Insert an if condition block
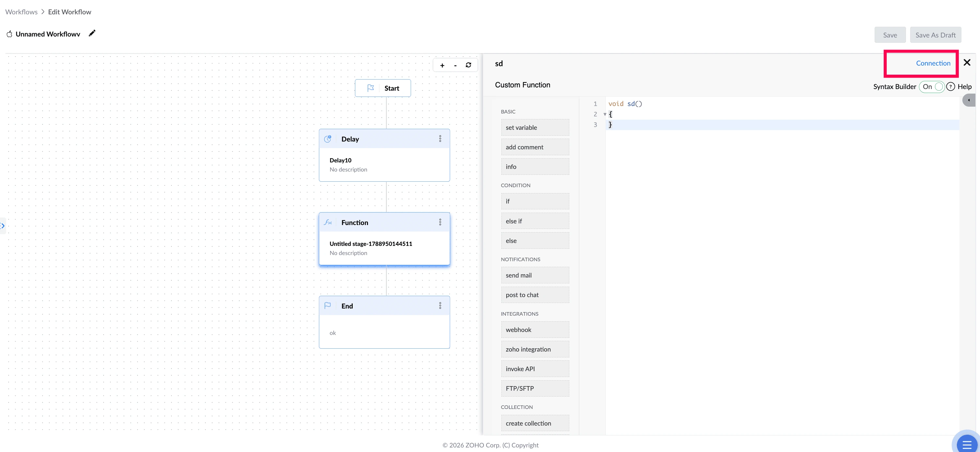The height and width of the screenshot is (452, 980). [535, 201]
